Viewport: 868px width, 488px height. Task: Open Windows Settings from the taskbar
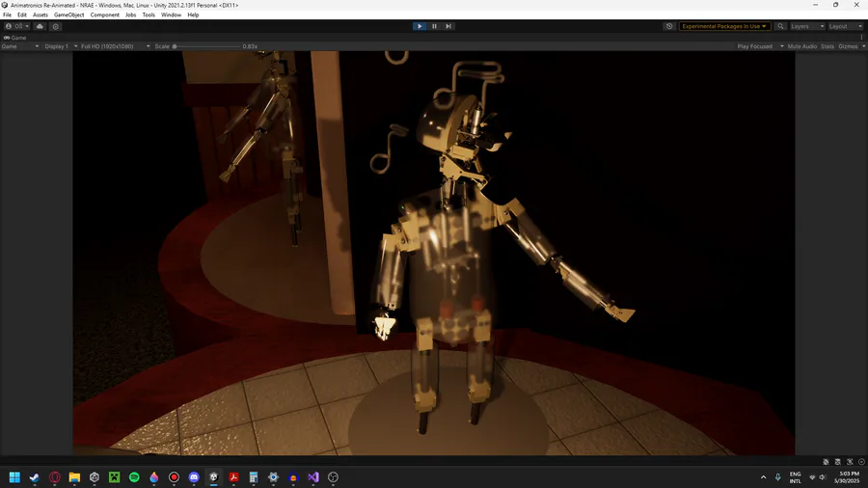(274, 477)
